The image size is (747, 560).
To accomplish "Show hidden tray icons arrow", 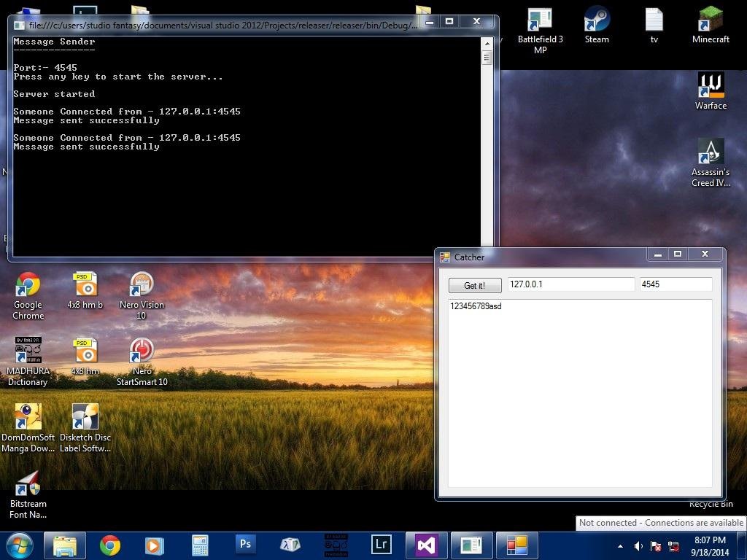I will point(620,546).
